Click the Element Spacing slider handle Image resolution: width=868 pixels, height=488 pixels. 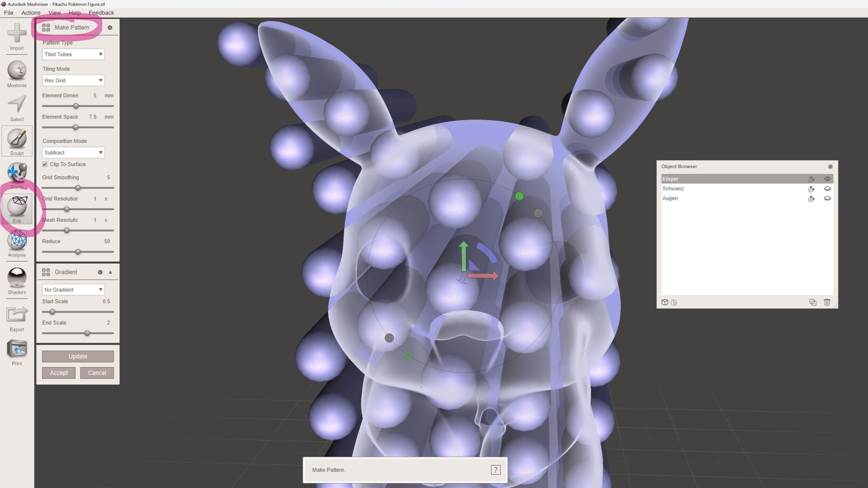76,128
